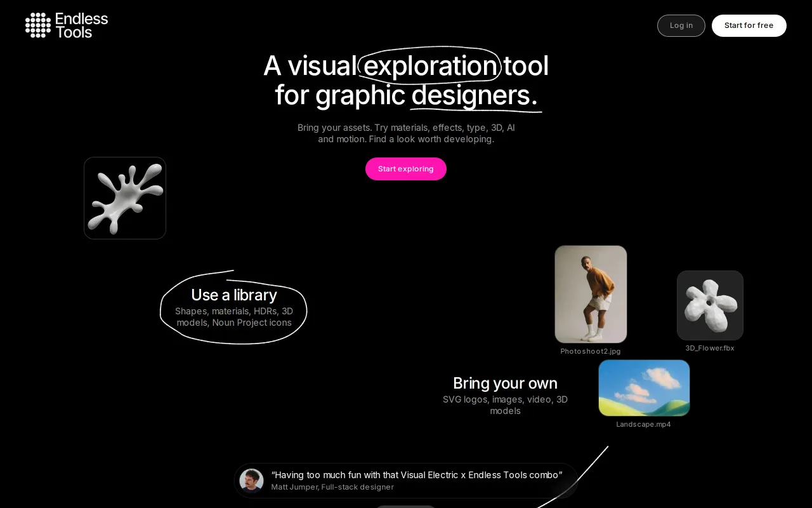Click 'Matt Jumper, Full-stack designer' caption
The height and width of the screenshot is (508, 812).
coord(332,487)
